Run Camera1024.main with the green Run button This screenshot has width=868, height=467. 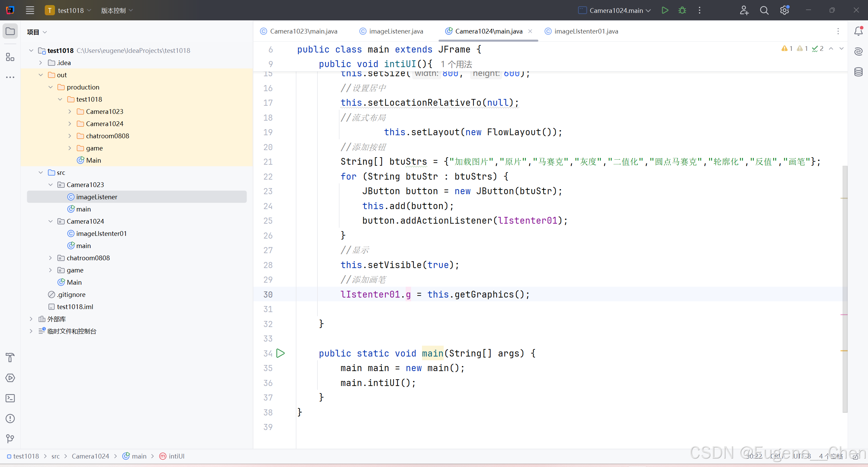[x=665, y=10]
